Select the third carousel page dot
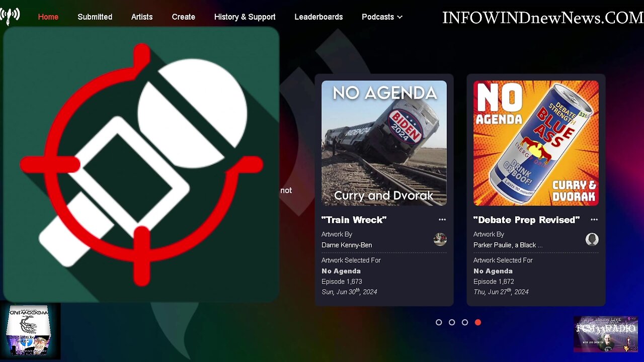 pyautogui.click(x=465, y=322)
